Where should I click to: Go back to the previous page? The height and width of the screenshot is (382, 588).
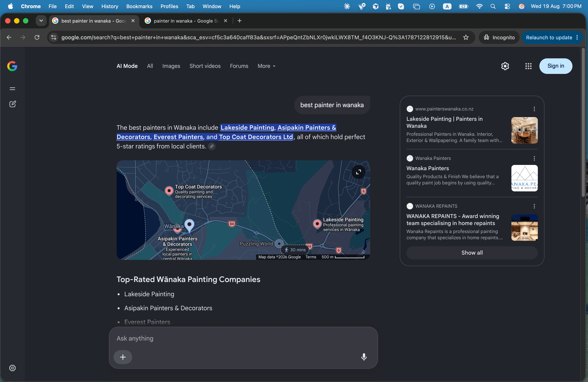pos(9,37)
